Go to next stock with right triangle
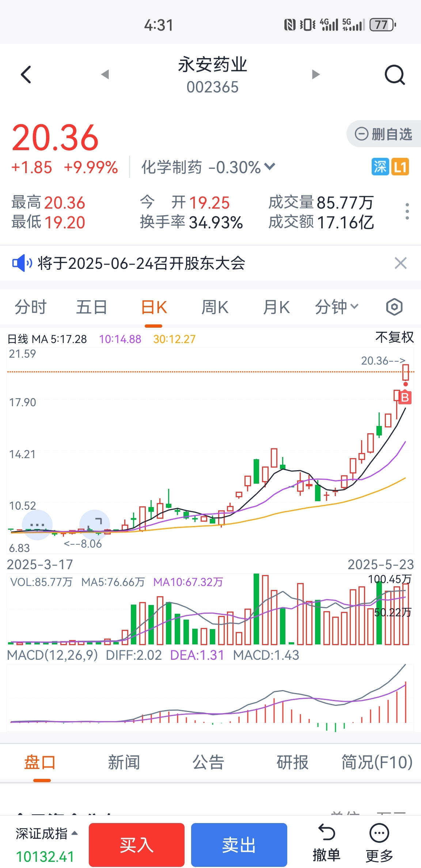 (x=316, y=75)
